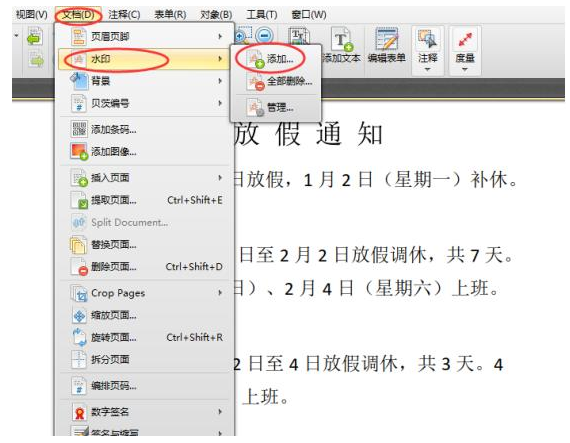Expand the 背景 submenu arrow

coord(220,81)
